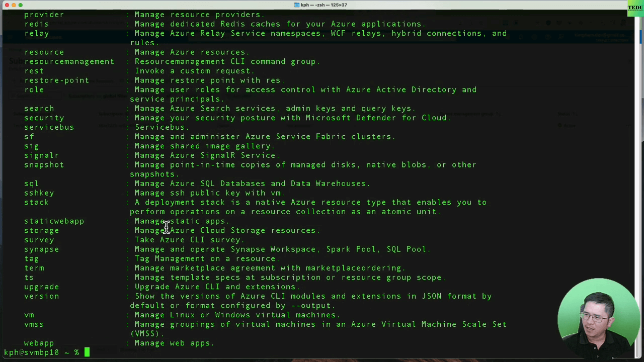644x362 pixels.
Task: Click the presenter webcam circle thumbnail
Action: tap(597, 317)
